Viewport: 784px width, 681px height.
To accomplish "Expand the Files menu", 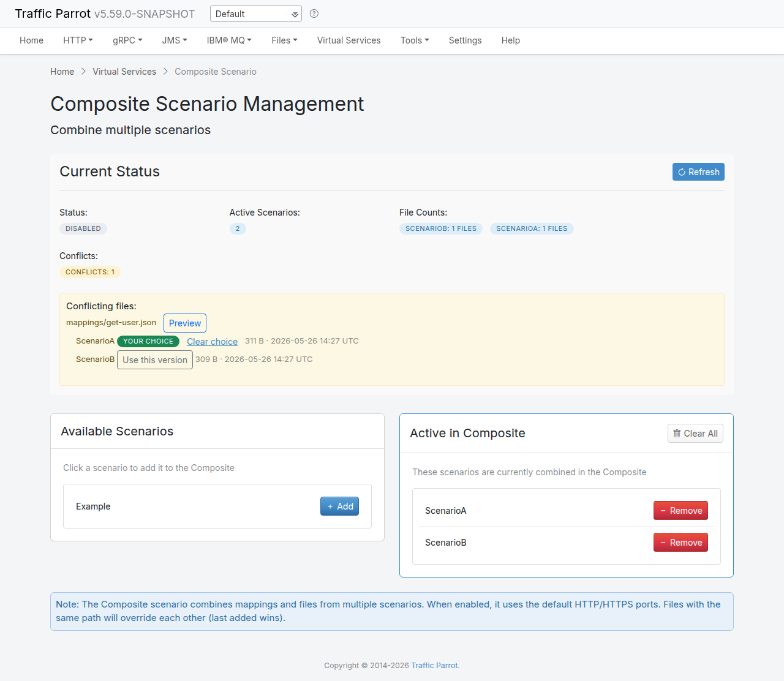I will 284,40.
